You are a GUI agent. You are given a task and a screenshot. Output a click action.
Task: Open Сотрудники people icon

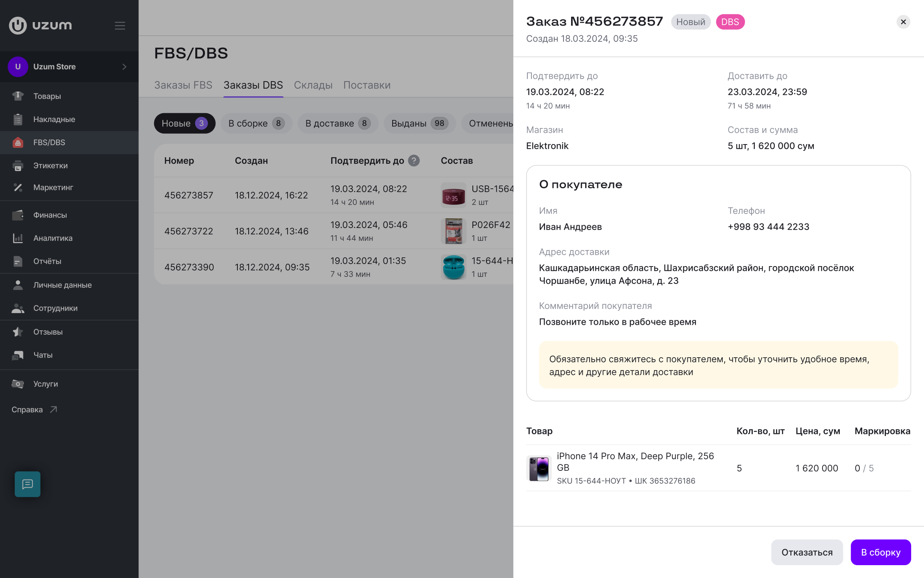click(x=18, y=308)
